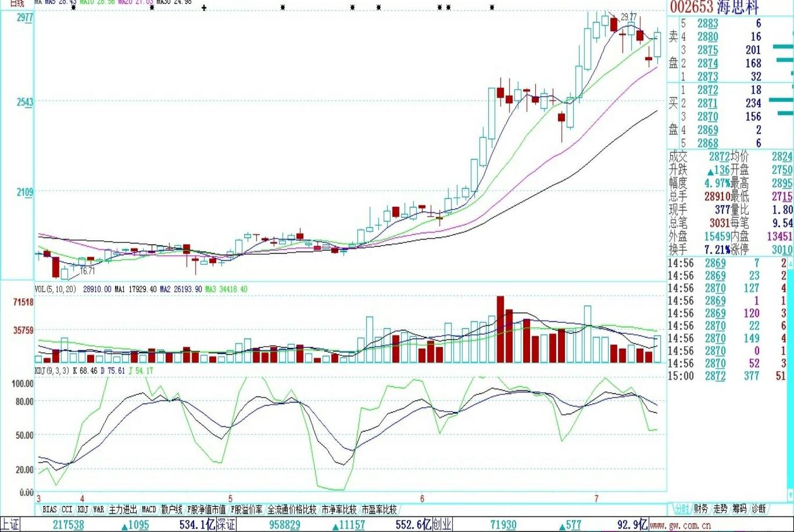Click the month 5 label on time axis
Image resolution: width=794 pixels, height=532 pixels.
click(x=230, y=499)
